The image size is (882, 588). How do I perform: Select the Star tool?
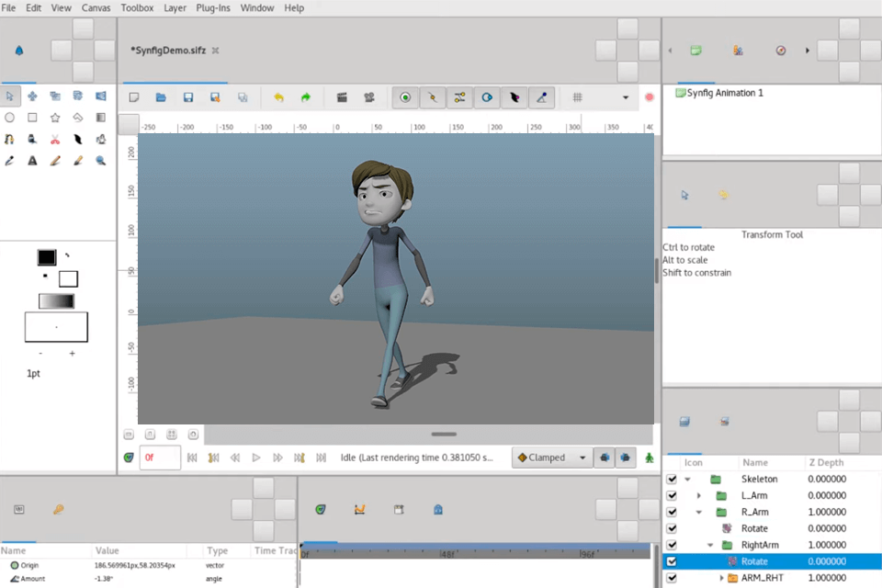click(55, 117)
